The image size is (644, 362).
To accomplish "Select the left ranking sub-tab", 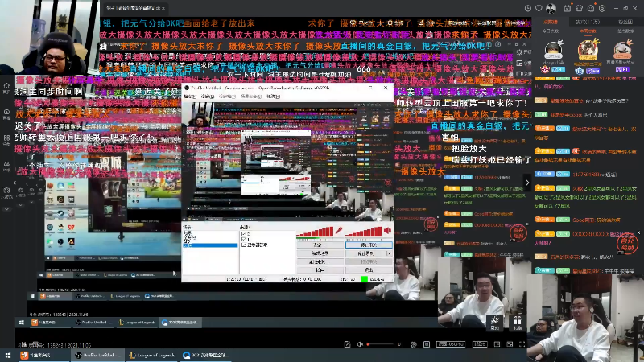I will pos(551,31).
